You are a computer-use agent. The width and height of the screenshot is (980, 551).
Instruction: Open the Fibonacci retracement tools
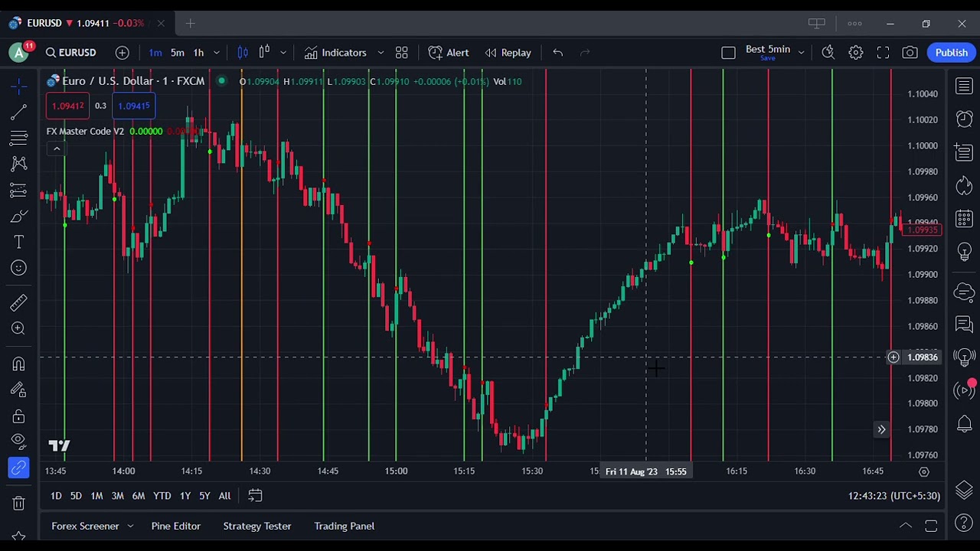[x=18, y=139]
